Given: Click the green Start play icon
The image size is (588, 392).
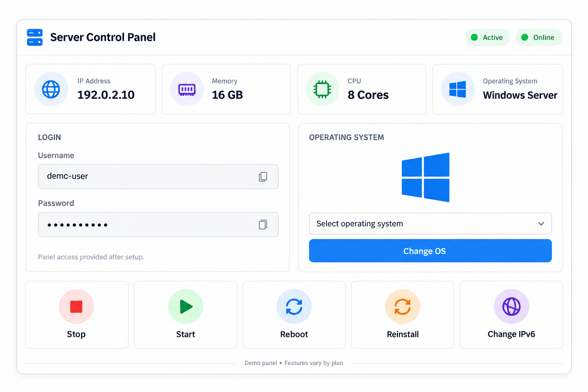Looking at the screenshot, I should pos(186,307).
